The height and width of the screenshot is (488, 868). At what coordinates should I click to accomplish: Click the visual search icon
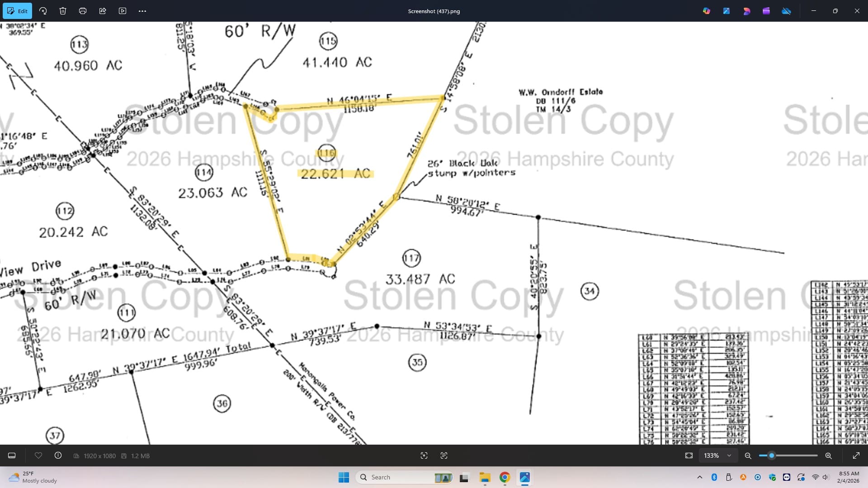coord(424,455)
